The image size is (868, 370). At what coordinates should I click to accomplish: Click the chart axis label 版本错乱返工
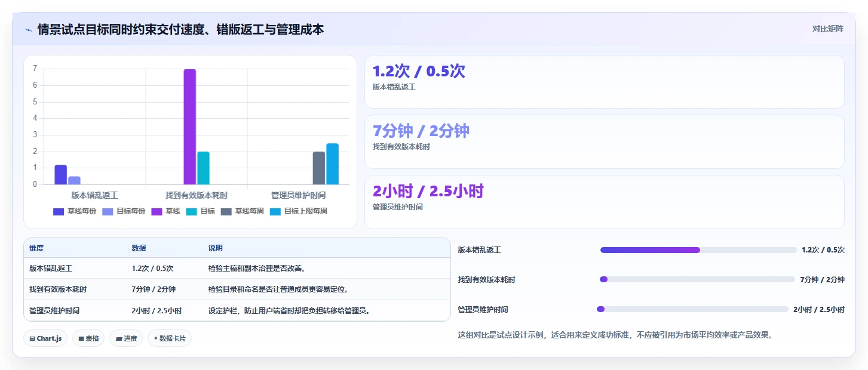(x=94, y=195)
